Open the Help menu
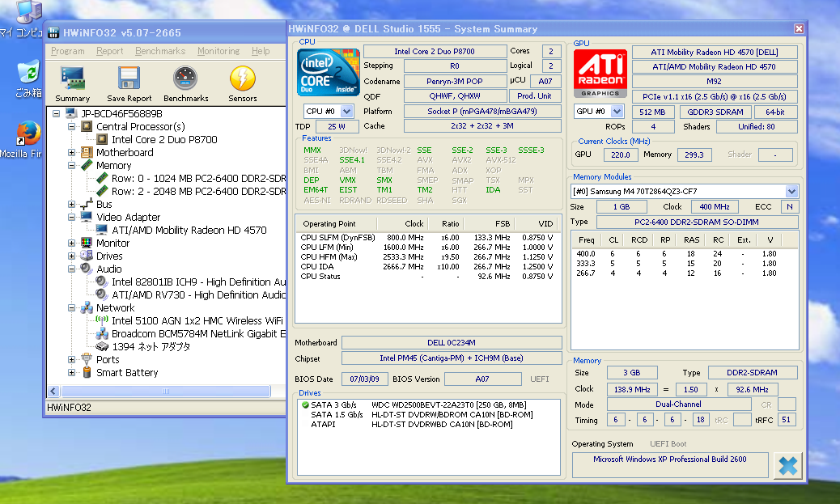The image size is (840, 504). click(x=261, y=51)
